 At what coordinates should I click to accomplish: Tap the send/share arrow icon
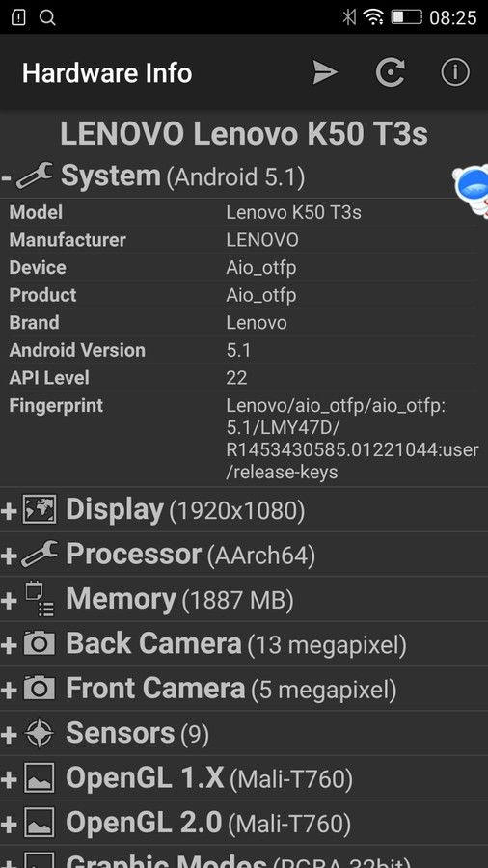click(x=325, y=72)
